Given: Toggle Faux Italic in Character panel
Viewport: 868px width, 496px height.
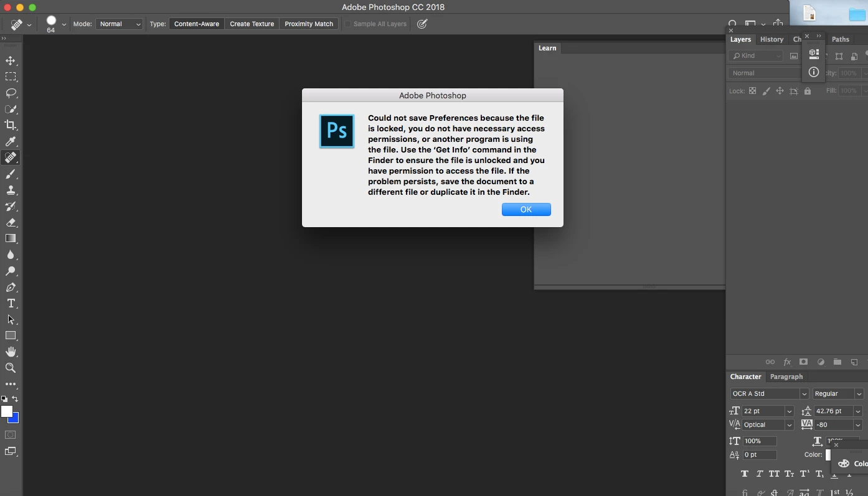Looking at the screenshot, I should (760, 474).
